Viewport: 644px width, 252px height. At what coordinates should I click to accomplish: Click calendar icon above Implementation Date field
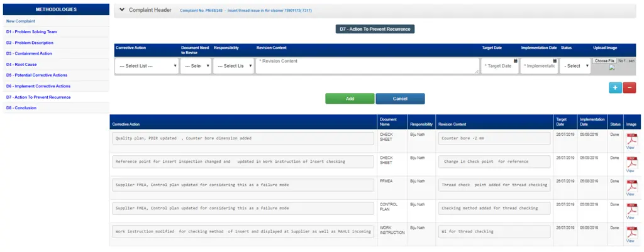pos(555,61)
